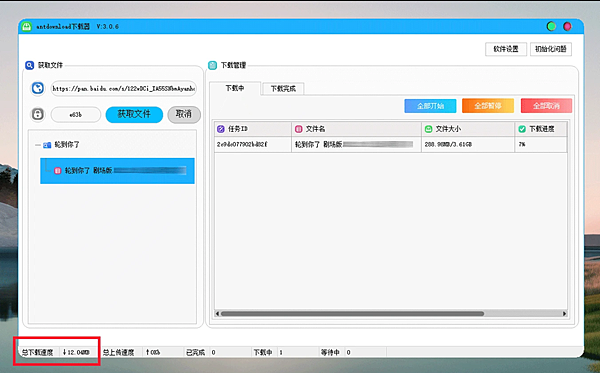Collapse the 轮到你了 folder tree node
600x373 pixels.
pos(38,145)
